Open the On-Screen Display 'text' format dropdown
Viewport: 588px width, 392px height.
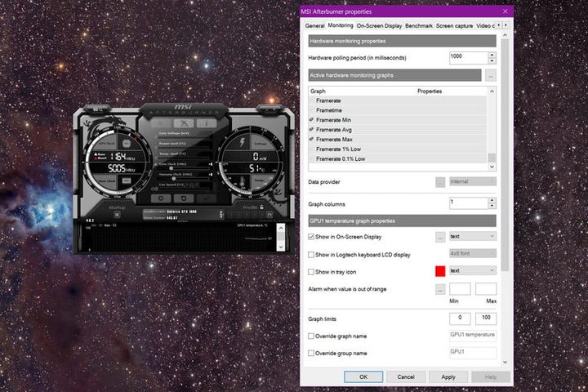pos(473,236)
